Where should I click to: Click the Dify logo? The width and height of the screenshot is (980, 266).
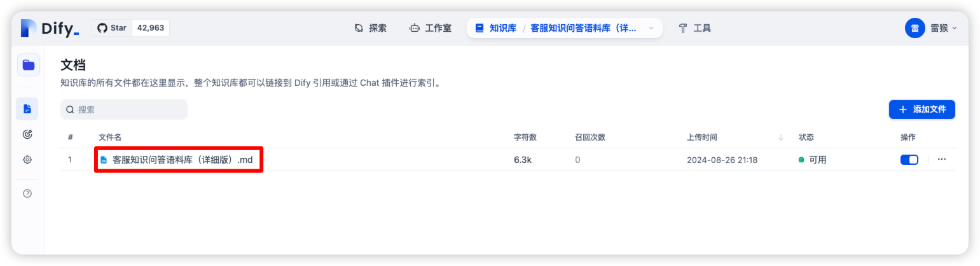point(50,28)
